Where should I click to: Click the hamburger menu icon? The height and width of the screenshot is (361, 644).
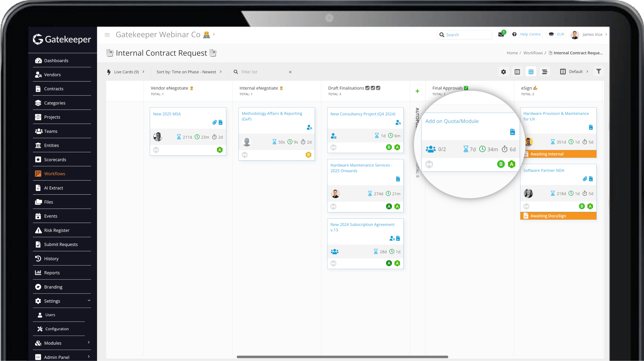coord(107,35)
